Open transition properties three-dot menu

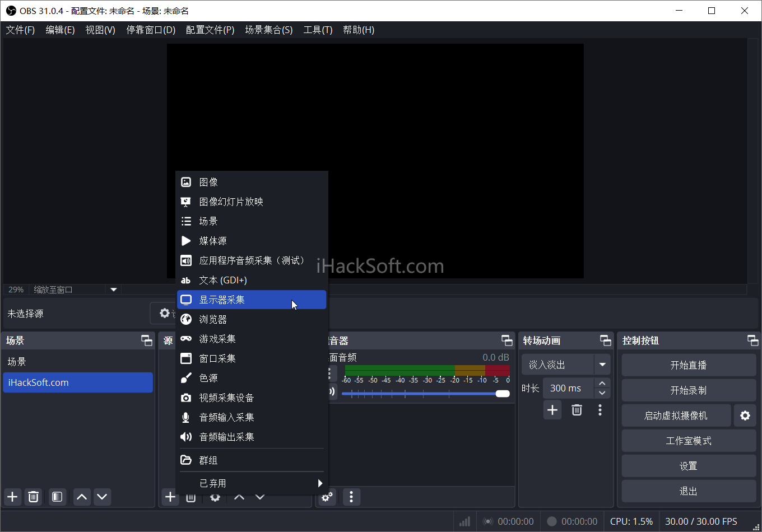click(600, 410)
